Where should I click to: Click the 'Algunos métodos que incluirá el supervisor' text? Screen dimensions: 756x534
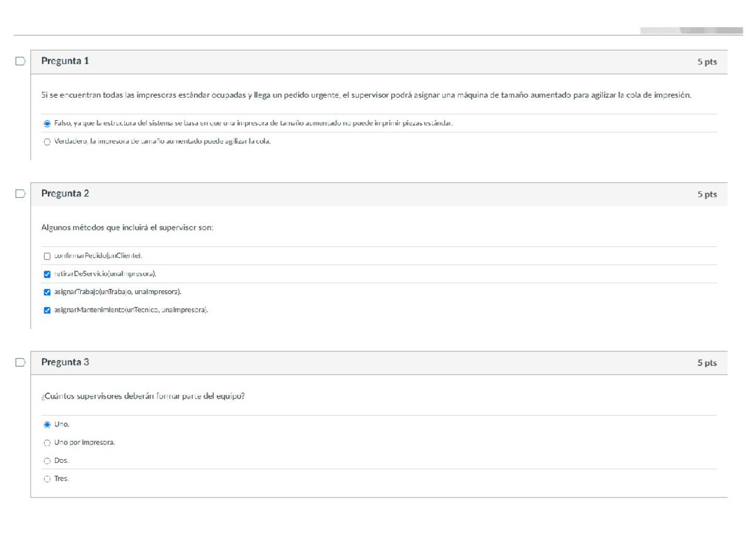(127, 228)
